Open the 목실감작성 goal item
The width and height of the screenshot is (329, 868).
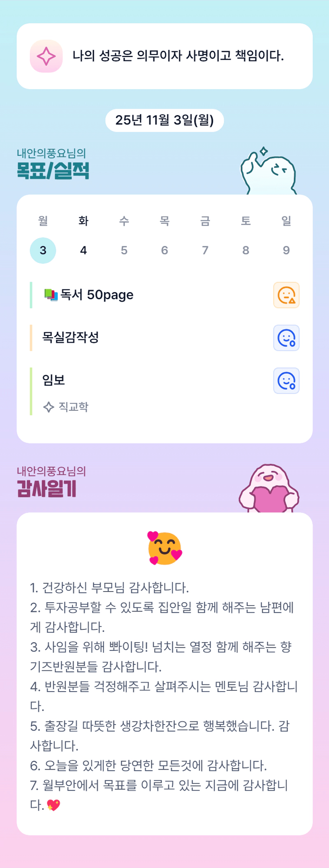(x=70, y=337)
